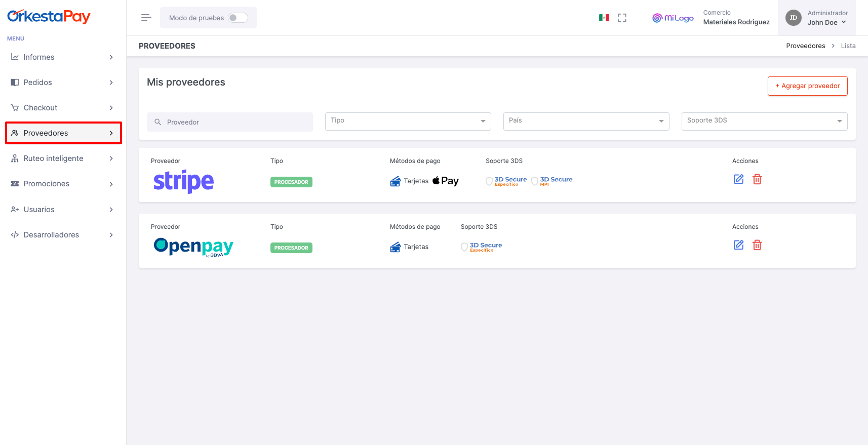
Task: Click the MiLogo merchant logo
Action: click(x=673, y=18)
